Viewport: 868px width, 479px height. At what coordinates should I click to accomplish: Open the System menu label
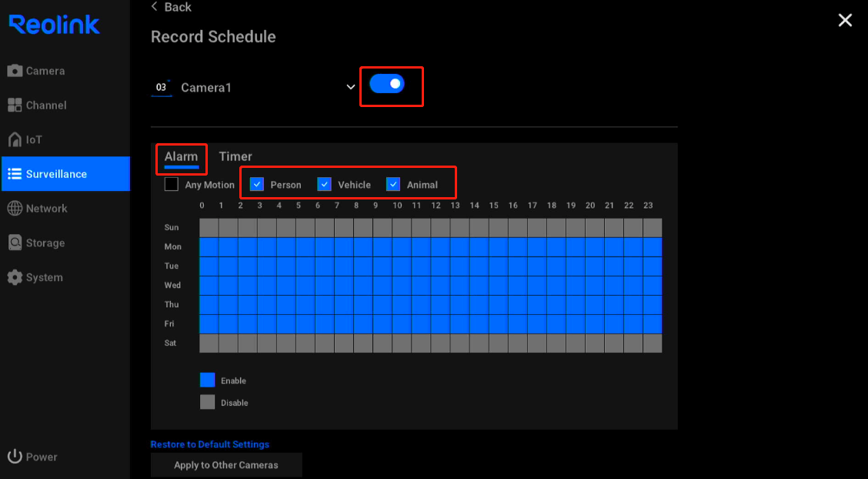coord(45,277)
